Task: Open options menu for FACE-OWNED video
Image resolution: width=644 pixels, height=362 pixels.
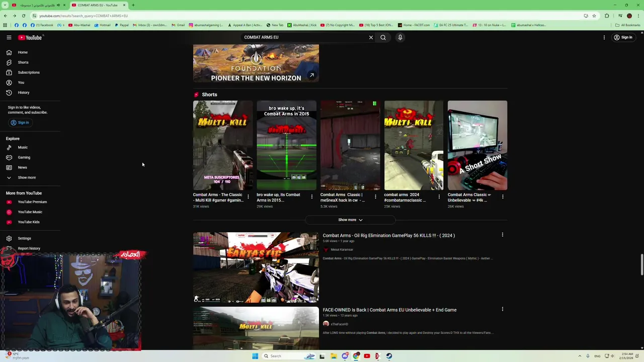Action: (x=502, y=309)
